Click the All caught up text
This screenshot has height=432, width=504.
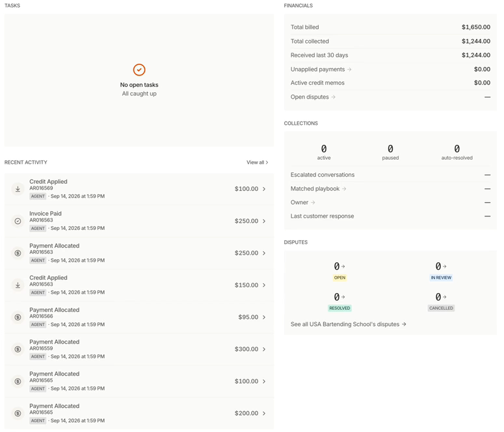[139, 94]
